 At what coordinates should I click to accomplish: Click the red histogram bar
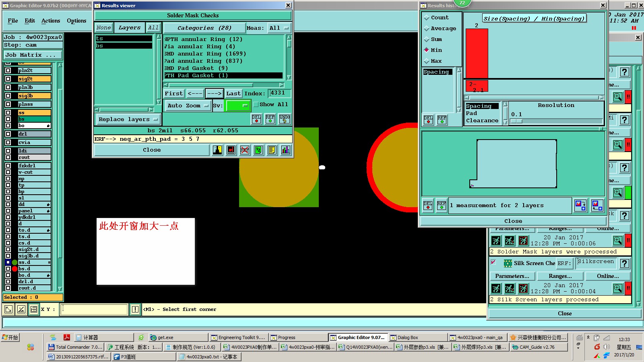click(x=477, y=53)
